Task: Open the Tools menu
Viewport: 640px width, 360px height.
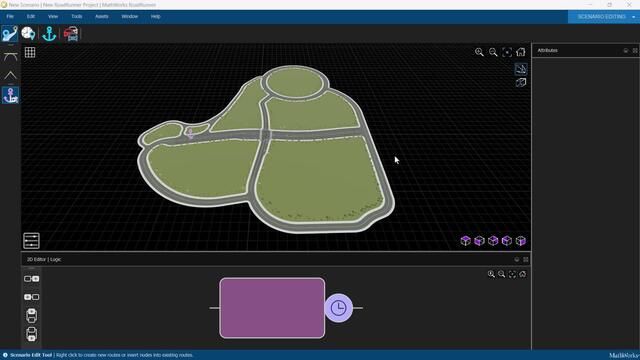Action: coord(77,16)
